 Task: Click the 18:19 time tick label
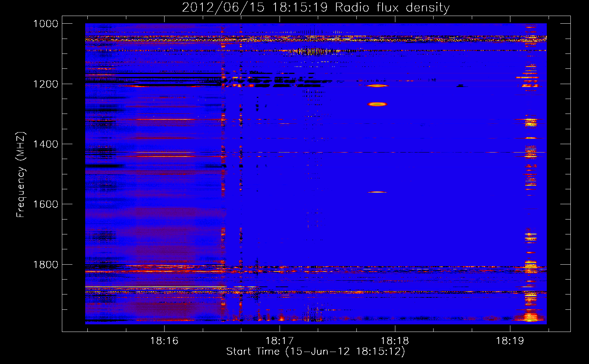click(510, 341)
